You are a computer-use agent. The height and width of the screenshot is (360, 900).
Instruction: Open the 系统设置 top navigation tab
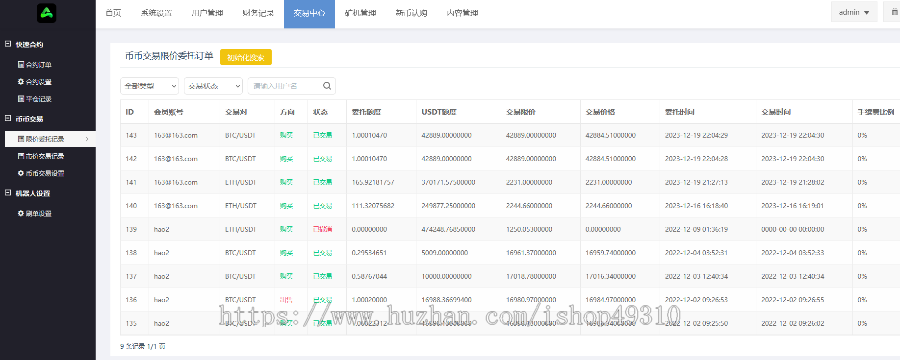point(156,13)
